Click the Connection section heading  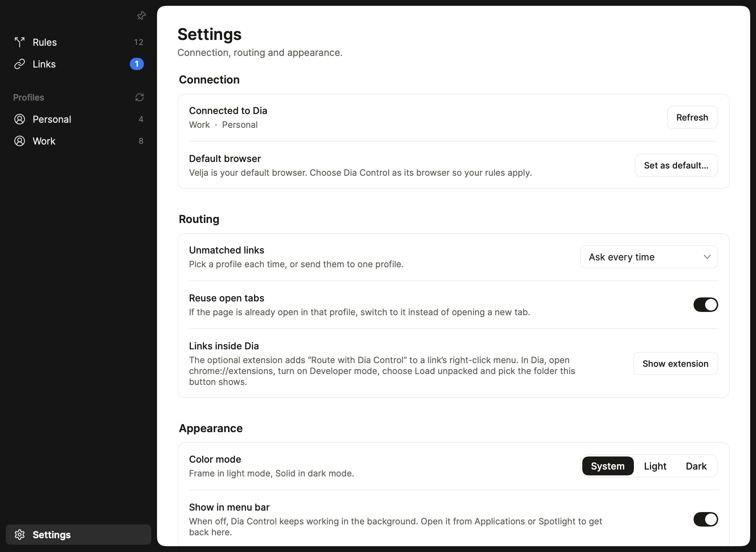(209, 80)
